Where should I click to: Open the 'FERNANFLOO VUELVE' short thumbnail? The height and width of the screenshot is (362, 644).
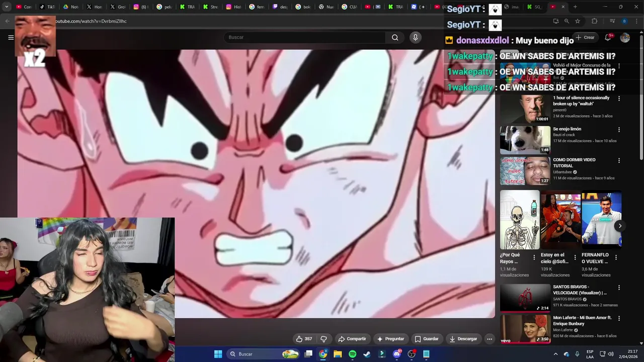(601, 220)
